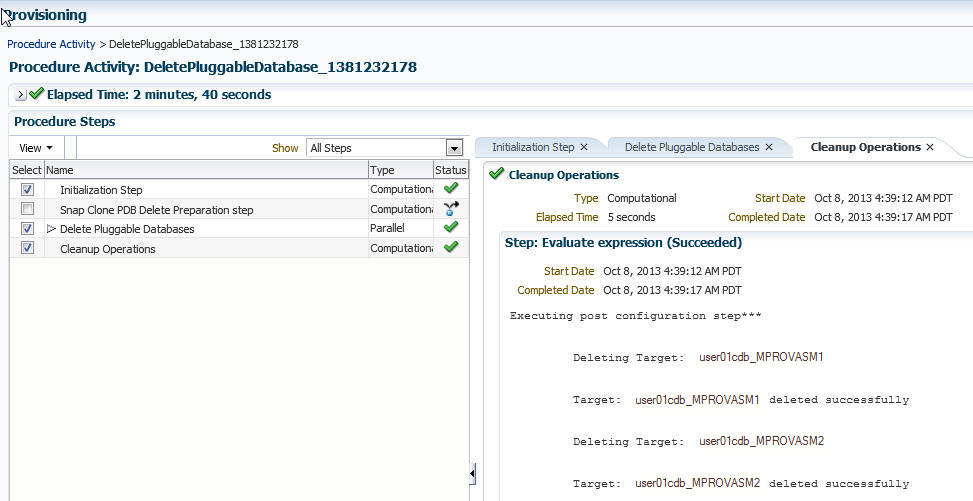Image resolution: width=973 pixels, height=501 pixels.
Task: Close the Delete Pluggable Databases tab
Action: (x=769, y=147)
